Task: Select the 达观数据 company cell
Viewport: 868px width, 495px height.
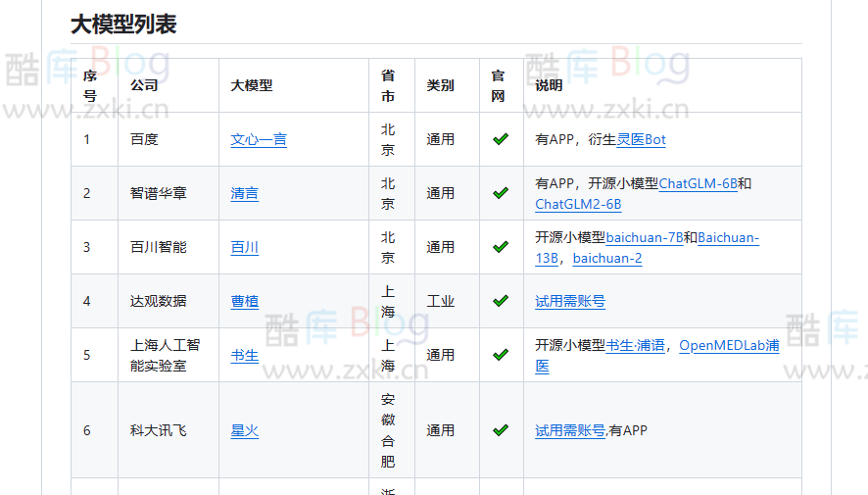Action: (x=169, y=301)
